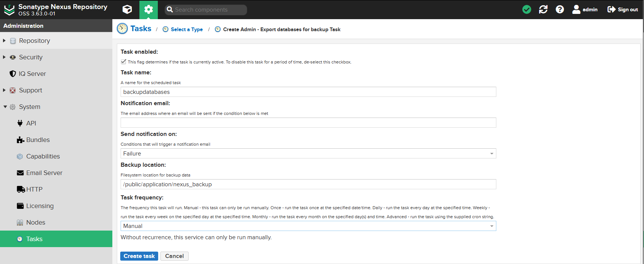Toggle the Task enabled checkbox

tap(123, 62)
